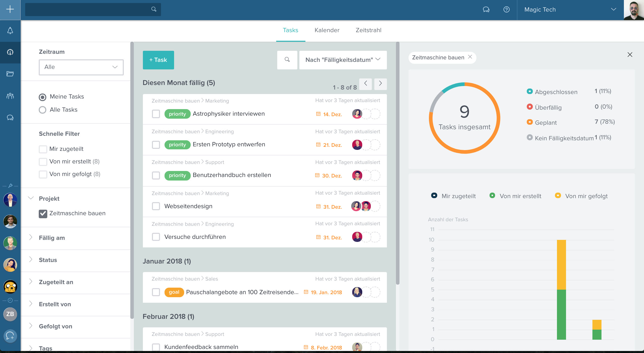Open the Zeitraum Alle dropdown
This screenshot has height=353, width=644.
(81, 67)
